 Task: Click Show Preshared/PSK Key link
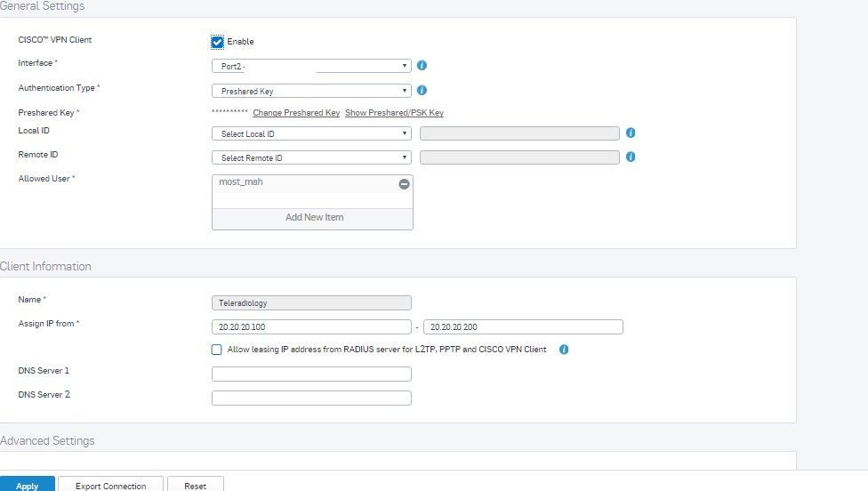pos(394,113)
